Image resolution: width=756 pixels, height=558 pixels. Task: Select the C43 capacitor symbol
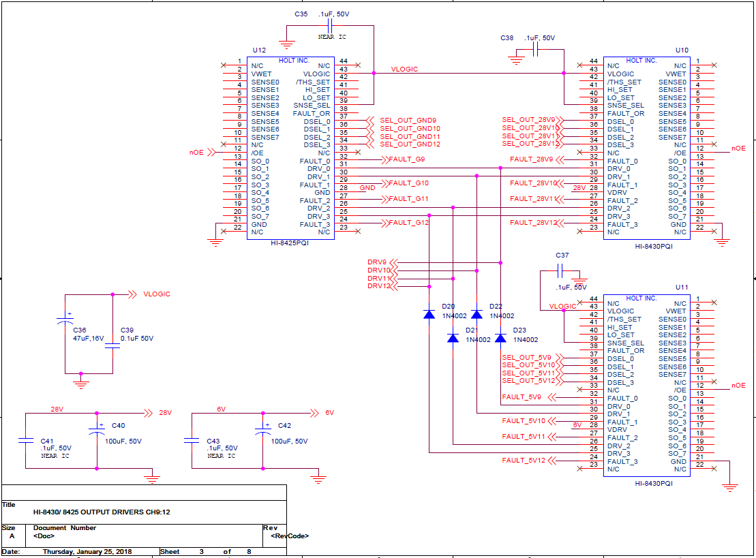[192, 440]
